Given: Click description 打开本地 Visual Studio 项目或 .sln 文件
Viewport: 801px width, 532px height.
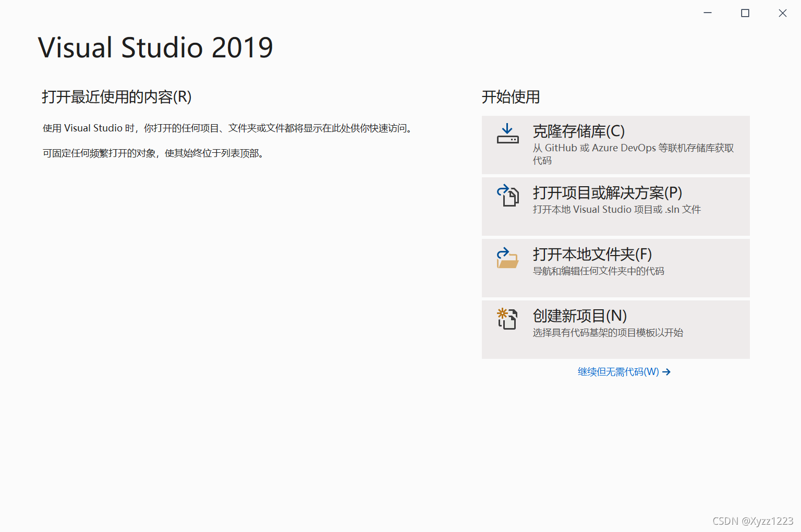Looking at the screenshot, I should tap(617, 209).
